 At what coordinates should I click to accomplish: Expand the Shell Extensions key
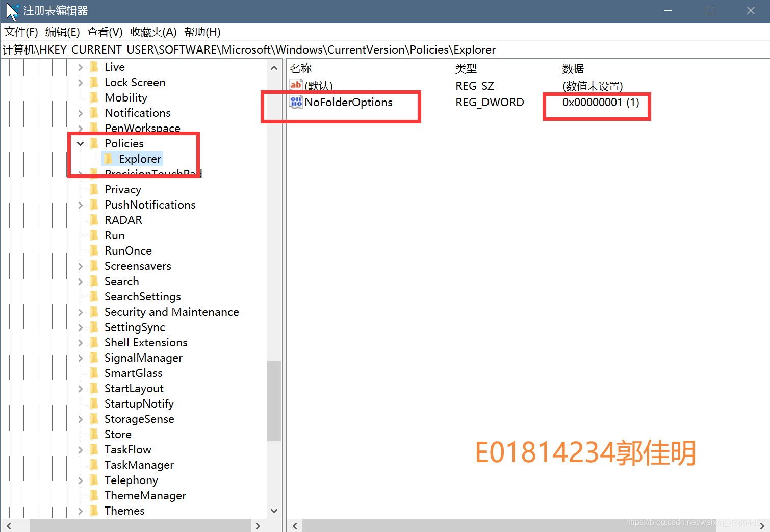pos(80,343)
